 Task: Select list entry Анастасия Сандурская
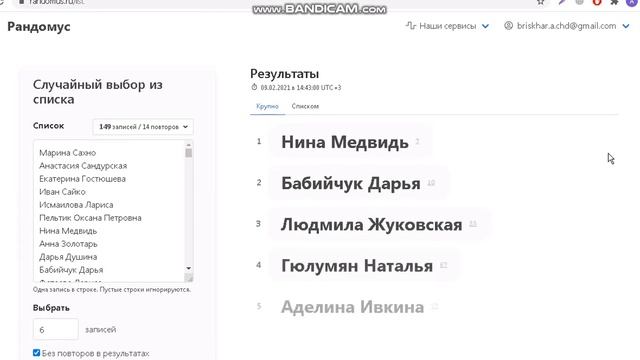point(83,166)
